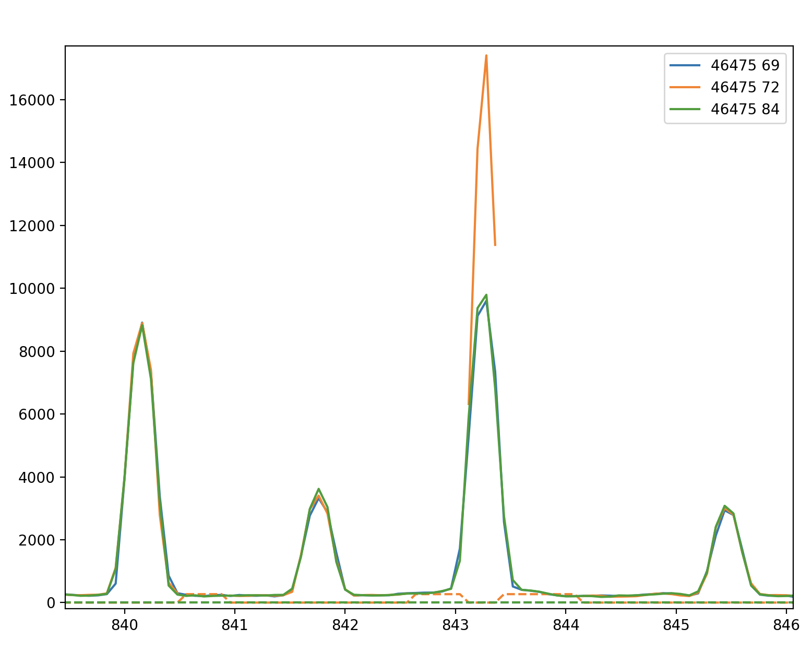Click the x-axis tick label 840
The width and height of the screenshot is (812, 664).
coord(124,625)
